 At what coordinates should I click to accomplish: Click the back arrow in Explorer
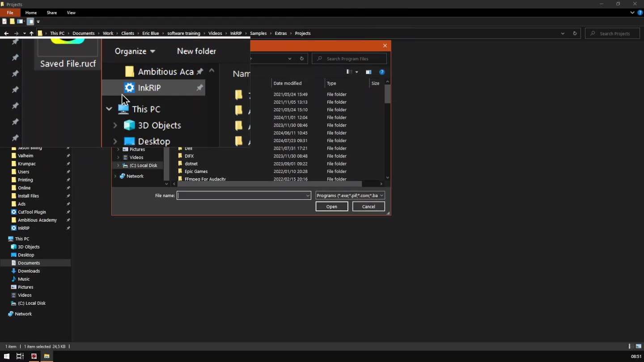(x=6, y=34)
